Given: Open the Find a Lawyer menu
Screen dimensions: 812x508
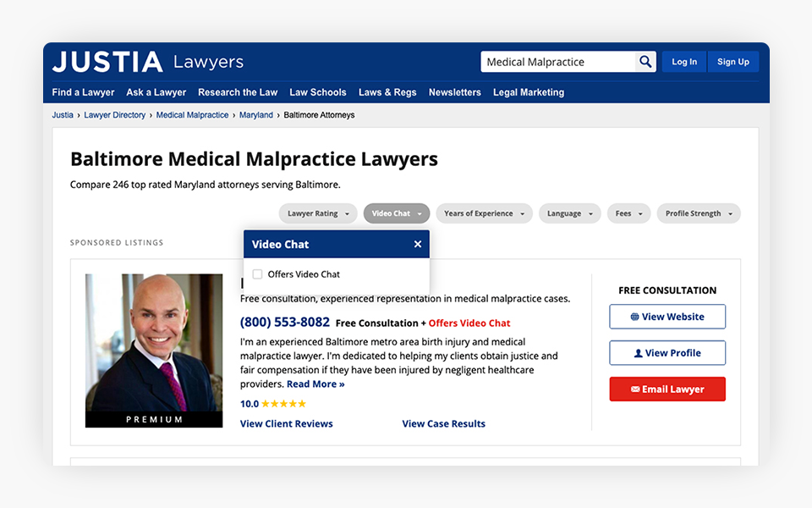Looking at the screenshot, I should pyautogui.click(x=83, y=92).
